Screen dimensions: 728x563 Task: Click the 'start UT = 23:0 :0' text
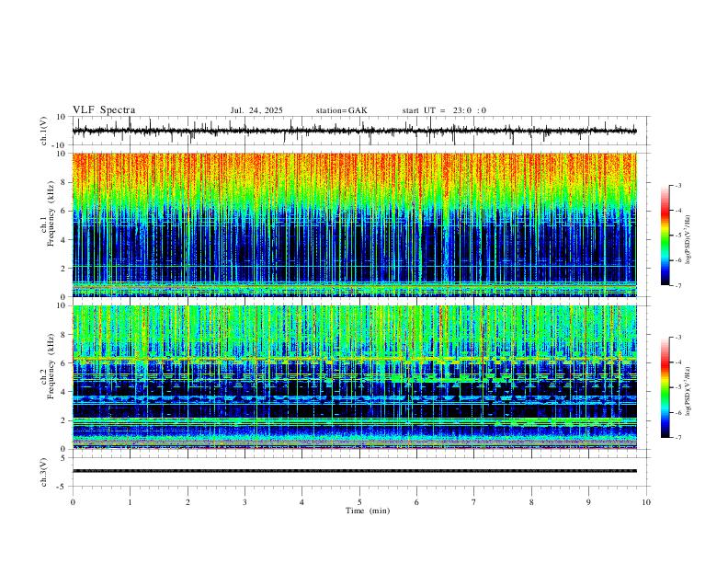pos(444,110)
